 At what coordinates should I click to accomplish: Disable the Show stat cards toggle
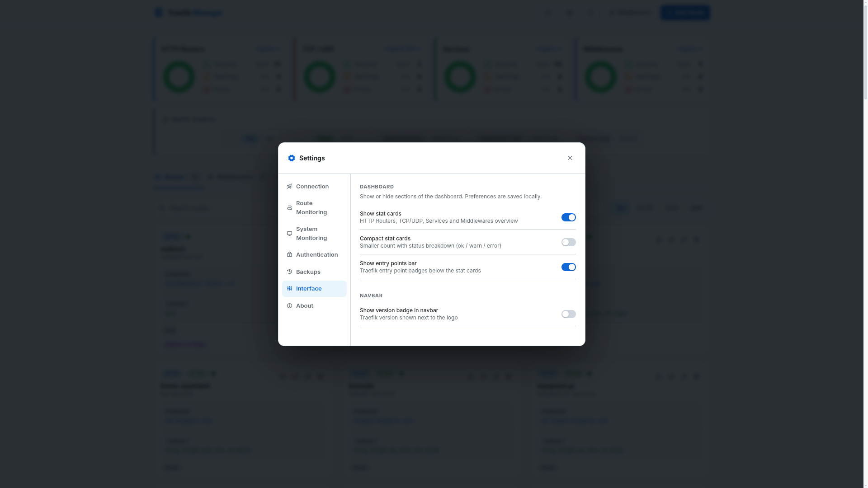(x=569, y=217)
